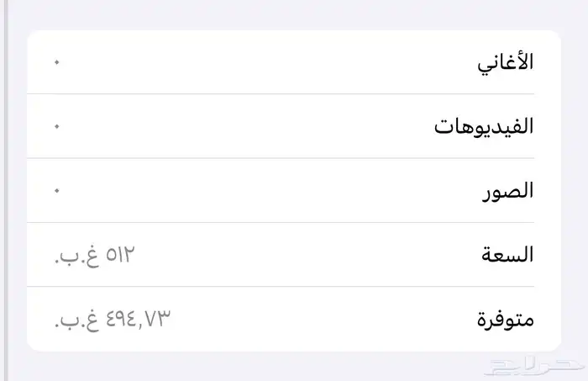This screenshot has width=588, height=381.
Task: Click the غ.ب. unit beside ٥١٢
Action: click(x=76, y=255)
